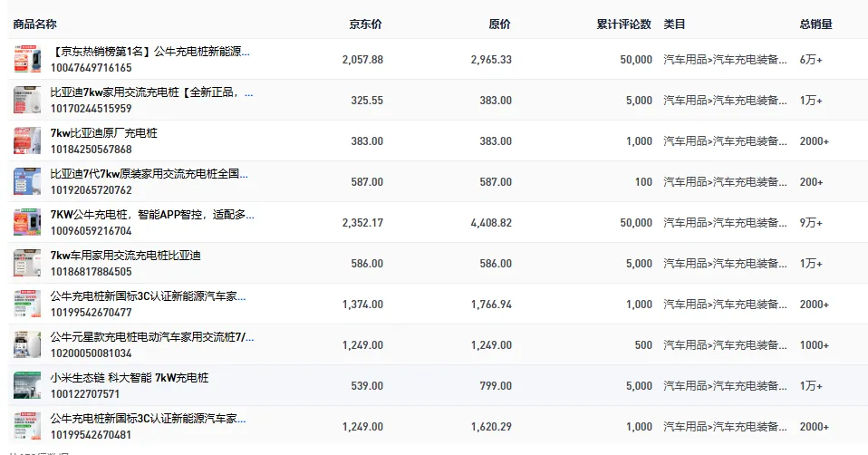Open product thumbnail for item 10186817884505

(27, 264)
